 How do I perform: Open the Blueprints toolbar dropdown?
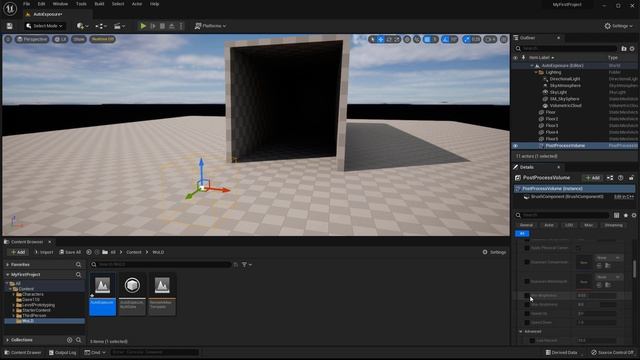[x=101, y=26]
